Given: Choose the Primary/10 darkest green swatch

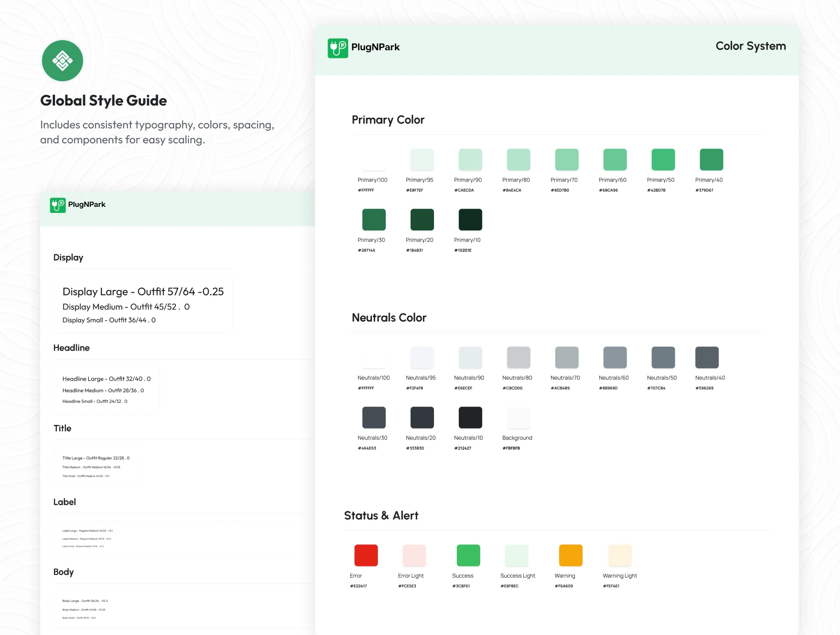Looking at the screenshot, I should [x=470, y=220].
